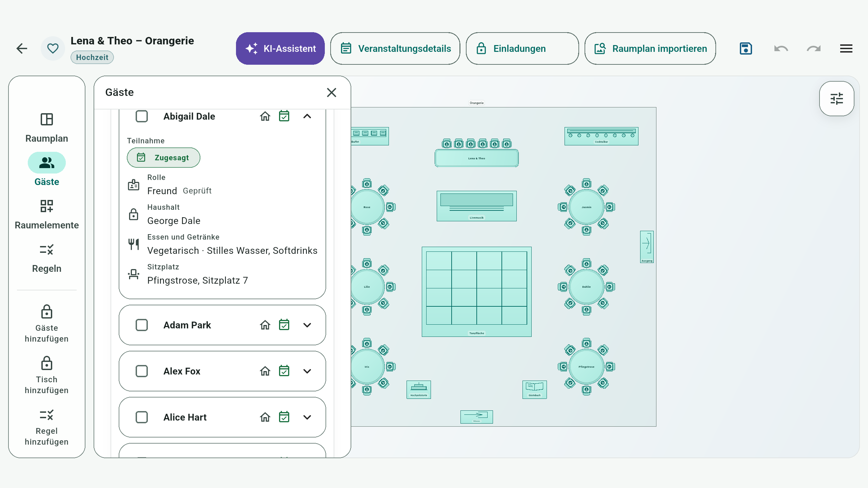Select the Tanzfläche dance floor
868x488 pixels.
point(476,291)
